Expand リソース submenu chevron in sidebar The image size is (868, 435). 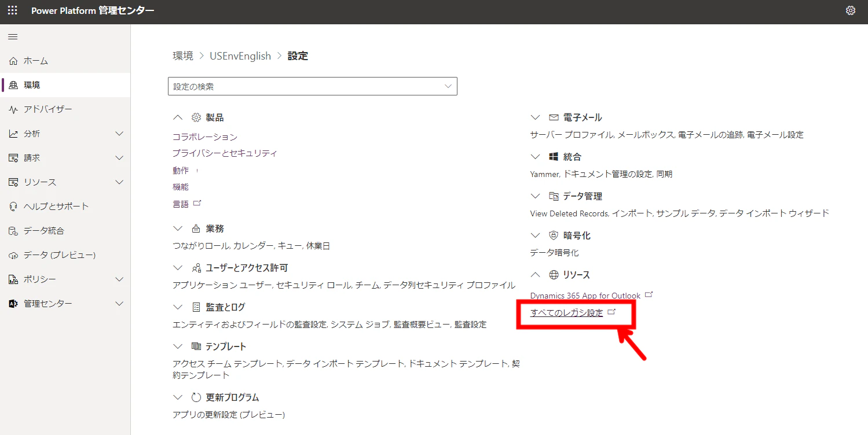coord(119,182)
